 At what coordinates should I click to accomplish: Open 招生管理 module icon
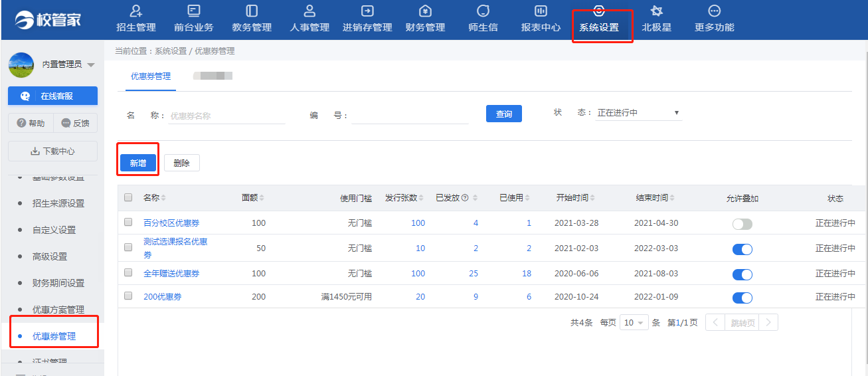coord(135,11)
